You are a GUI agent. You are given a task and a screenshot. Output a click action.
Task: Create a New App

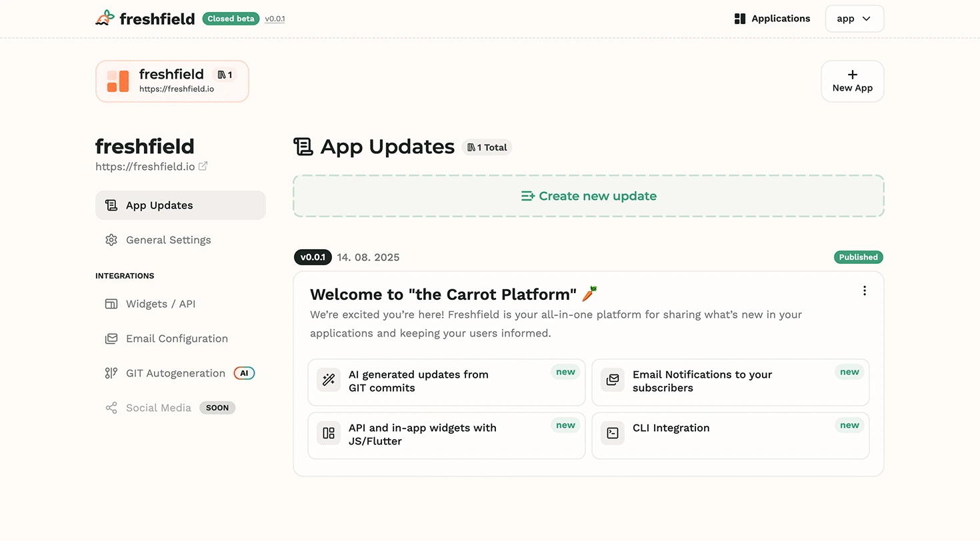pos(852,81)
